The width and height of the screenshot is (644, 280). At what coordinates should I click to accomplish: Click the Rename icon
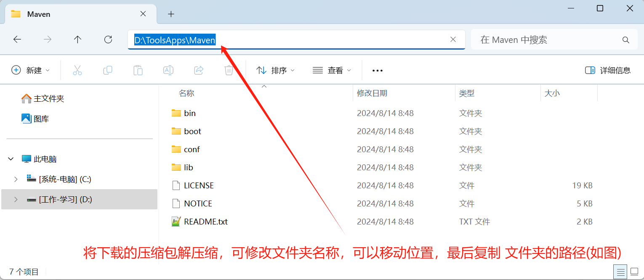point(168,70)
